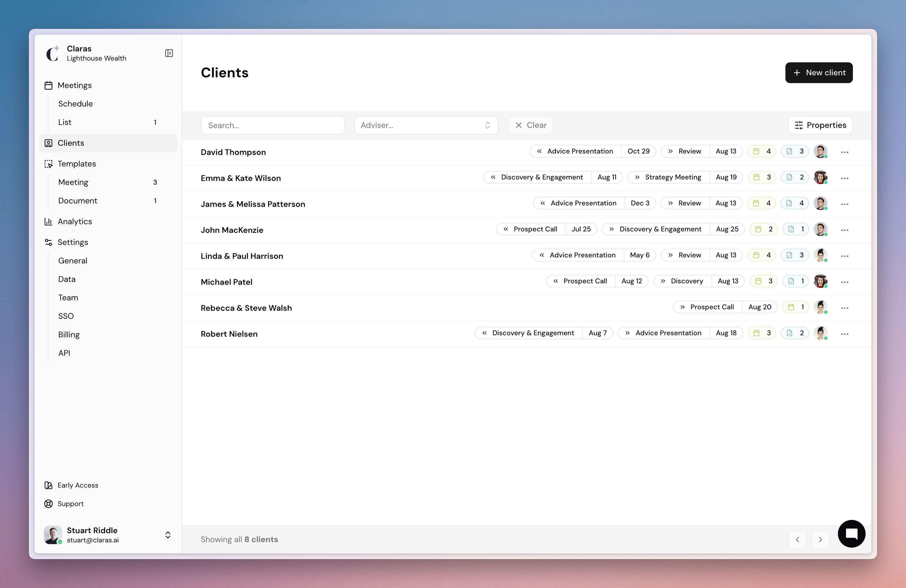
Task: Open David Thompson's previous Advice Presentation meeting
Action: pyautogui.click(x=593, y=151)
